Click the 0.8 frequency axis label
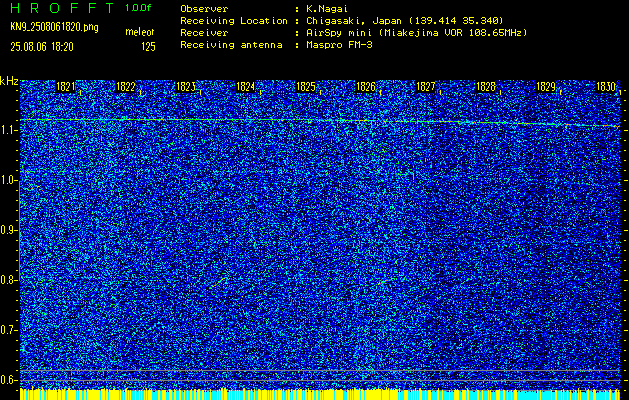 coord(9,280)
